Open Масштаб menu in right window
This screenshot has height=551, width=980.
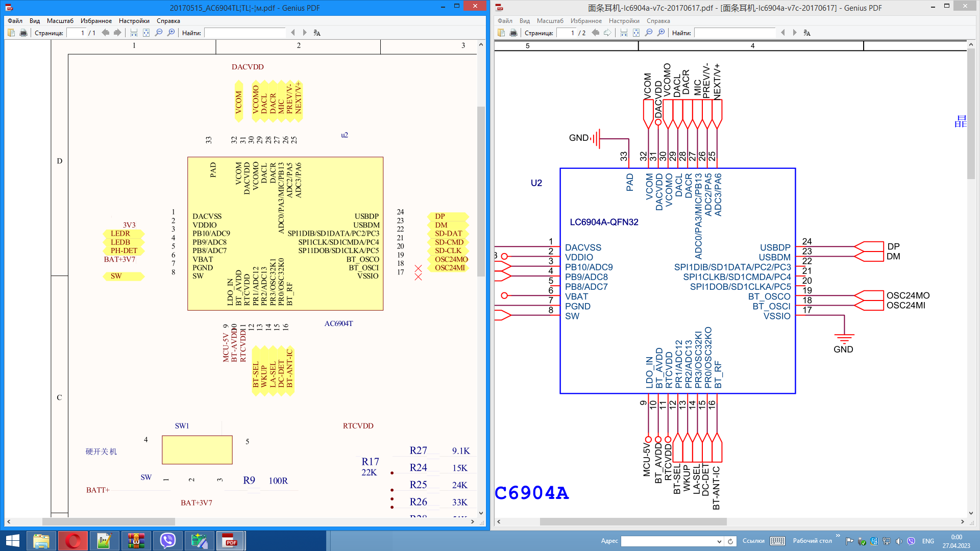[x=550, y=21]
